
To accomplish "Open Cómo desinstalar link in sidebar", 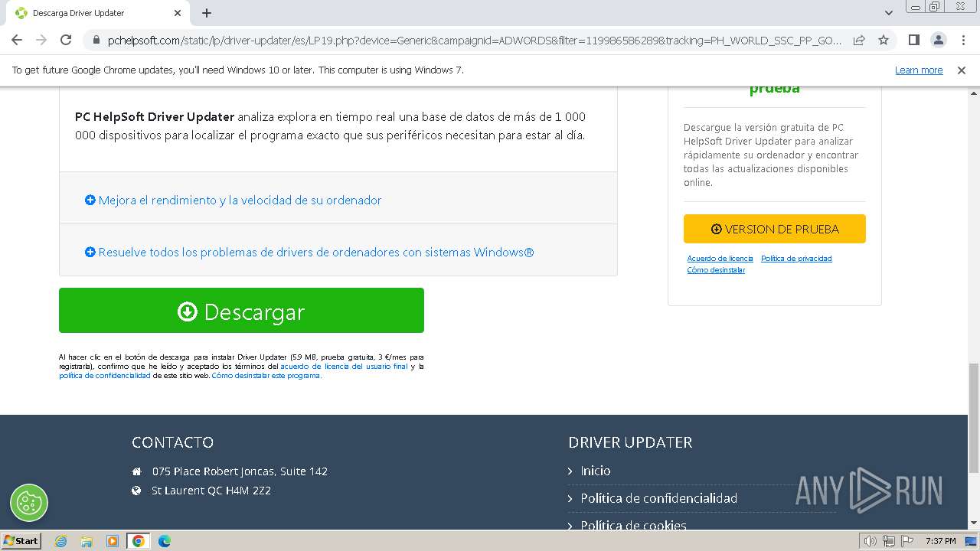I will point(716,270).
